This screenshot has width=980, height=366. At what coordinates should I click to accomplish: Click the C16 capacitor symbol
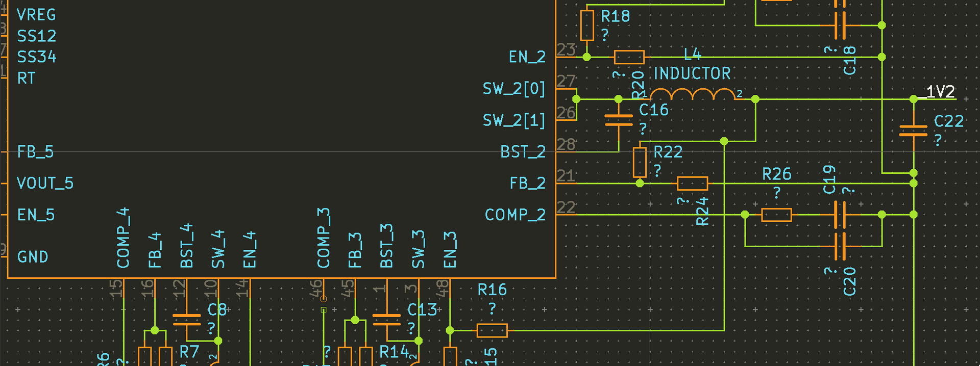pyautogui.click(x=618, y=120)
